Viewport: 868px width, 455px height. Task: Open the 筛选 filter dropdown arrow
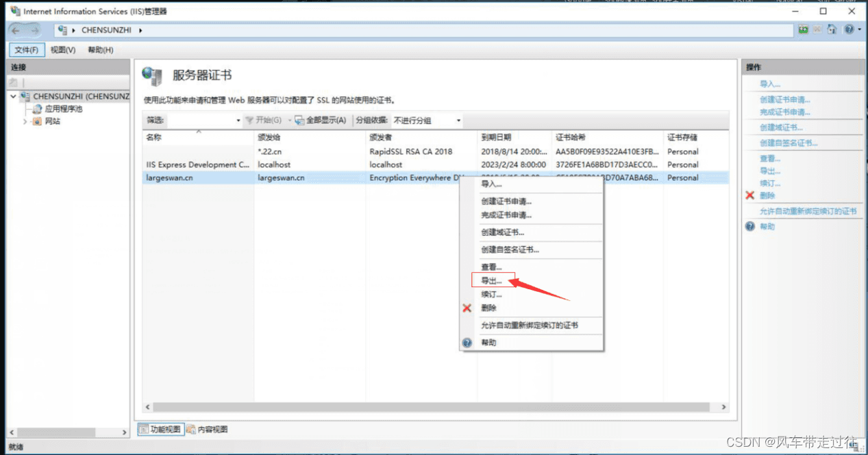[x=238, y=121]
